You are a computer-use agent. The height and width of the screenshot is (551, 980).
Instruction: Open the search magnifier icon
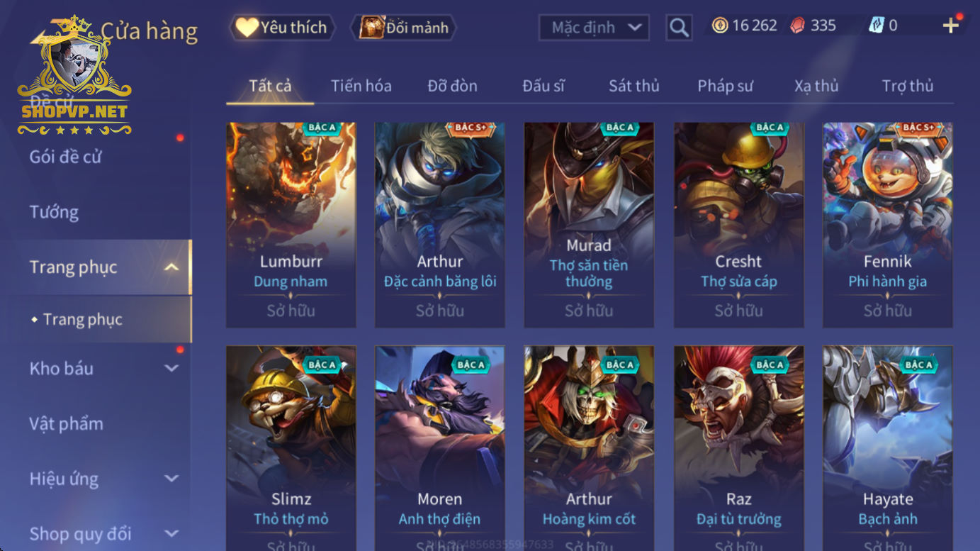[x=679, y=28]
